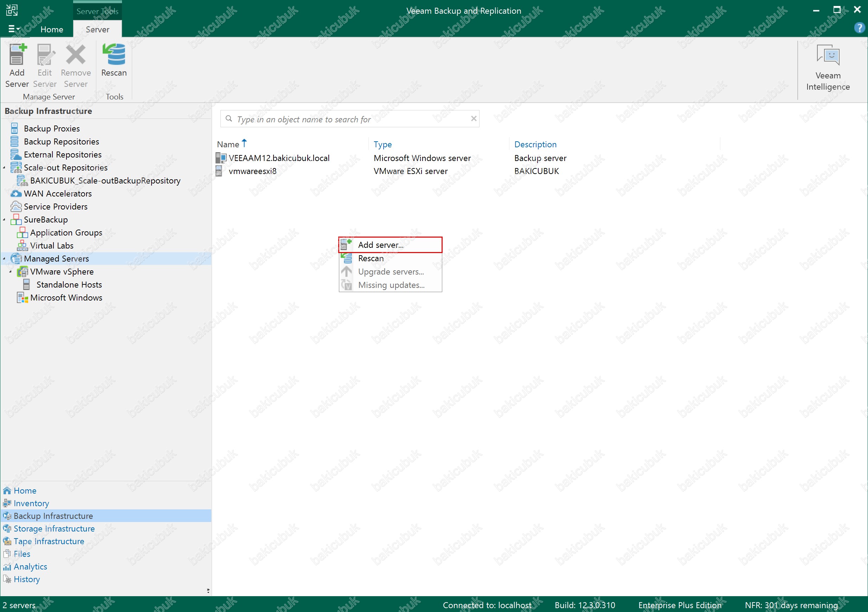This screenshot has height=612, width=868.
Task: Sort by the Name column header
Action: pyautogui.click(x=228, y=144)
